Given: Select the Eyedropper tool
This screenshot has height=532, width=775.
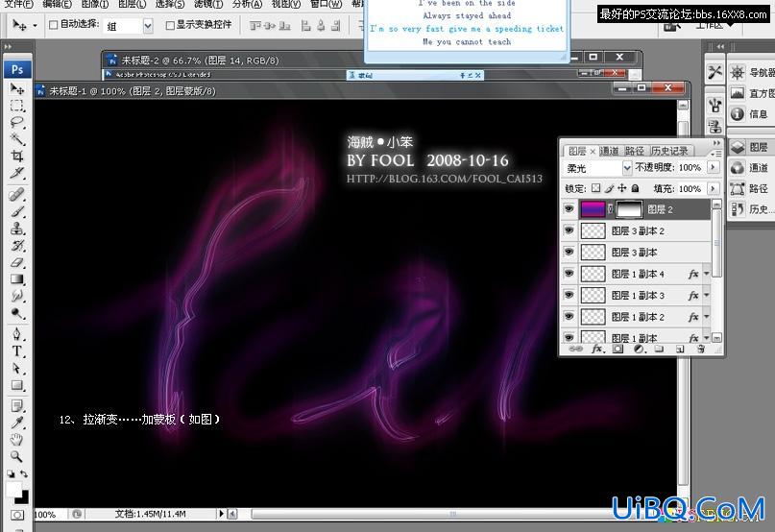Looking at the screenshot, I should pyautogui.click(x=17, y=423).
